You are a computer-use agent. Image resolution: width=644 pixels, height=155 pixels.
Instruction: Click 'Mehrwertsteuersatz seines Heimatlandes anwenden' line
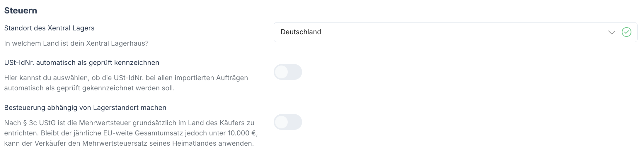(x=168, y=143)
